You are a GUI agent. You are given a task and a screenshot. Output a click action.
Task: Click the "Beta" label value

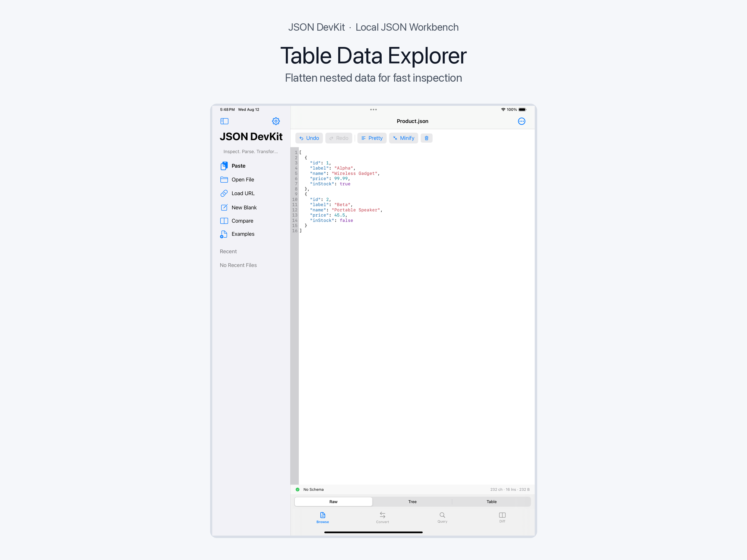click(342, 205)
